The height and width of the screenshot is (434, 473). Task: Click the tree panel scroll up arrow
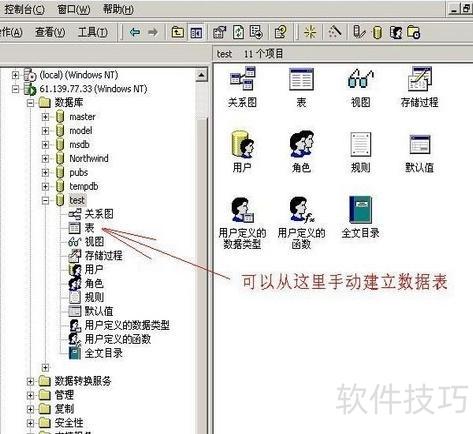[201, 75]
